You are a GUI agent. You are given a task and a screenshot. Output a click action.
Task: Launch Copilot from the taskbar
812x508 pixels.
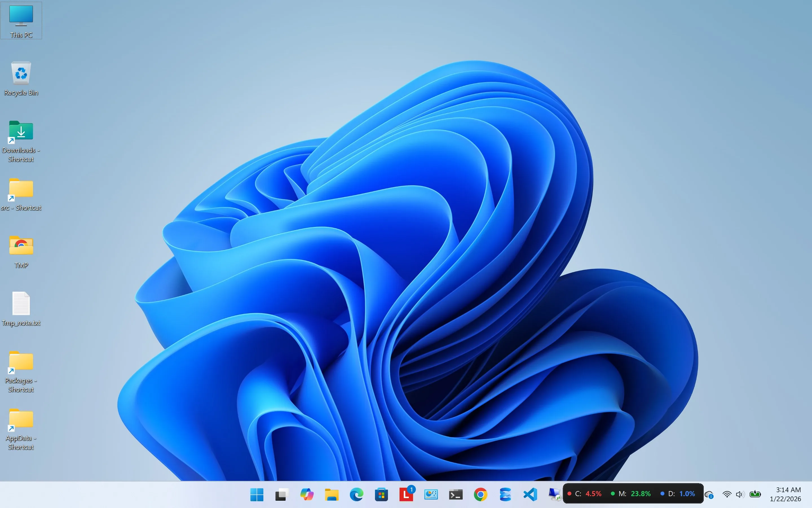click(x=306, y=494)
